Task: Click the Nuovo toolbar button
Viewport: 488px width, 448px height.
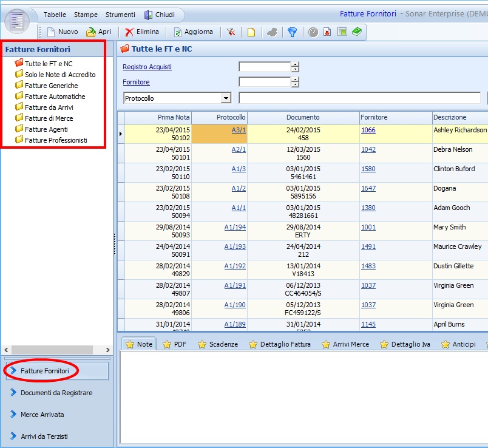Action: coord(62,32)
